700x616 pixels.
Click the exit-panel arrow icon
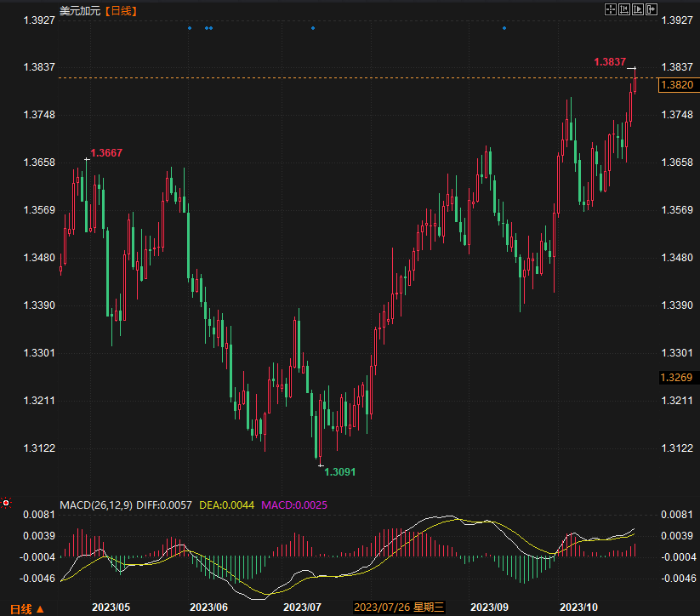(x=652, y=9)
